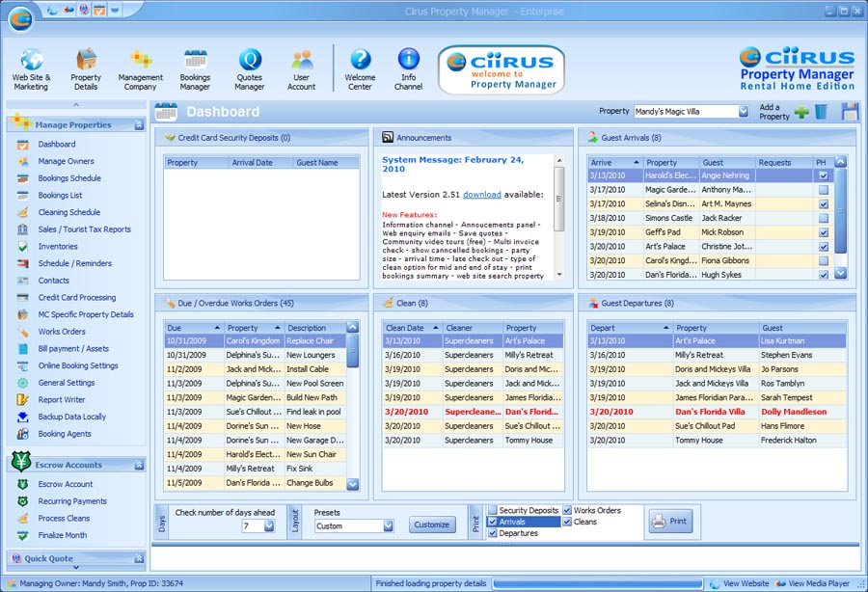
Task: Launch Bookings Manager calendar icon
Action: point(195,59)
